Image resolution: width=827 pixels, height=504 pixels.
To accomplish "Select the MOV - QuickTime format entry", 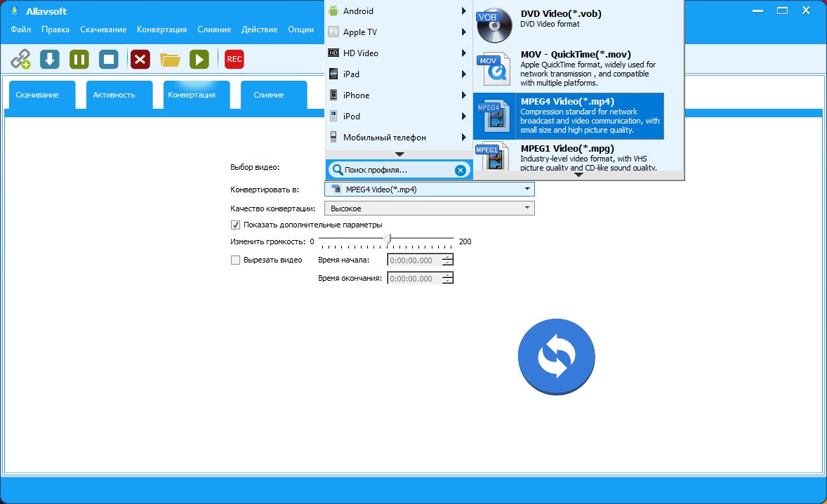I will tap(568, 69).
